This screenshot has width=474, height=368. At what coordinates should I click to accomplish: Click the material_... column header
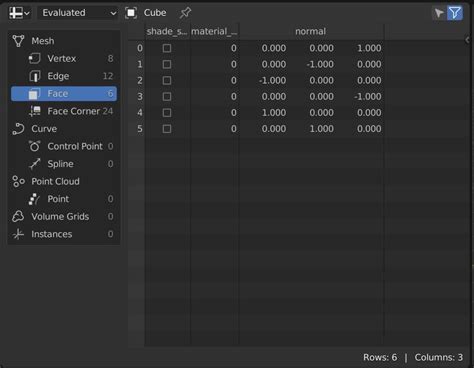(x=214, y=32)
